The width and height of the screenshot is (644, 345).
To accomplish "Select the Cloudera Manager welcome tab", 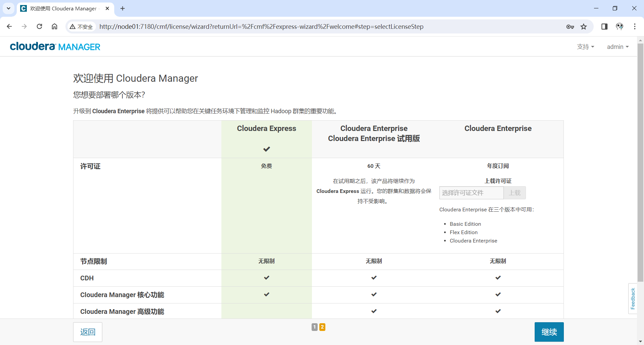I will 63,8.
